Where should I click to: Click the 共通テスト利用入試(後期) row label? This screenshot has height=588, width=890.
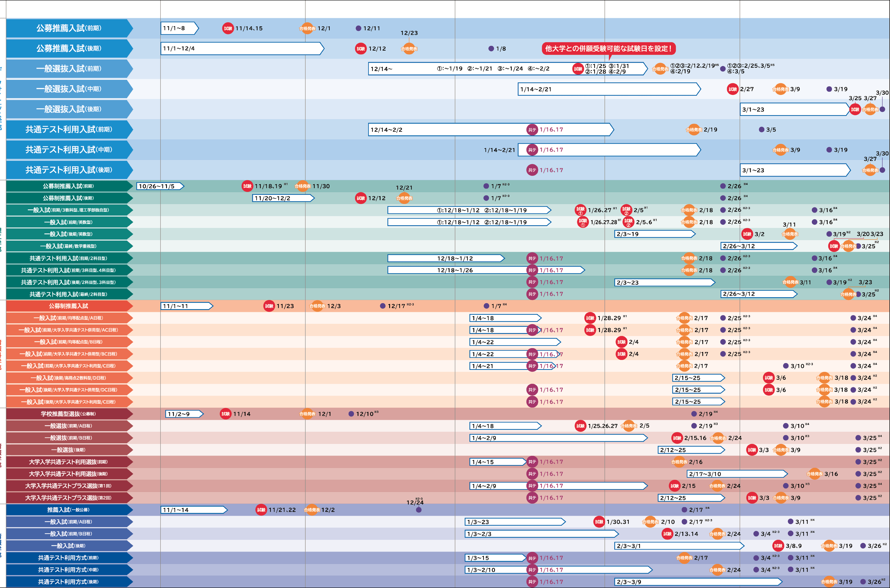(x=70, y=170)
